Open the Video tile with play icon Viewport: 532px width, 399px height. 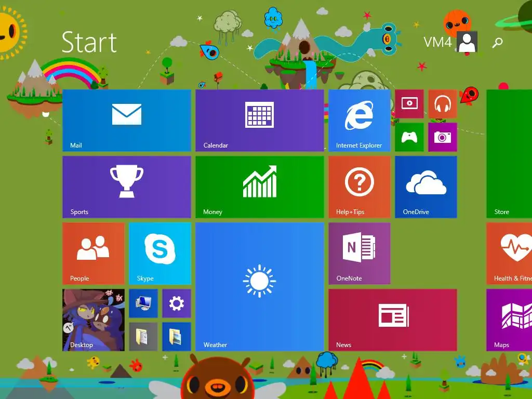[409, 103]
